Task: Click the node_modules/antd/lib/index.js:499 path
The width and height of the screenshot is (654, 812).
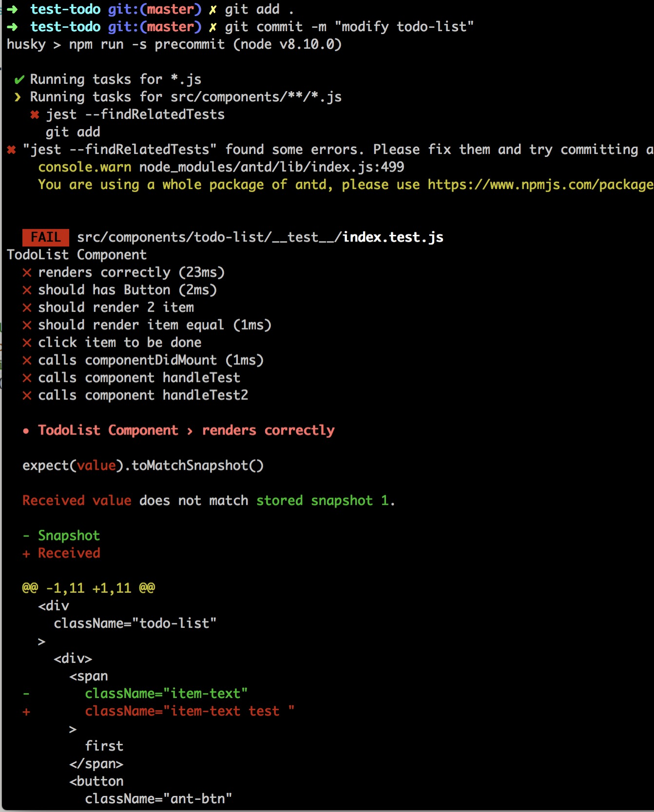Action: (x=271, y=167)
